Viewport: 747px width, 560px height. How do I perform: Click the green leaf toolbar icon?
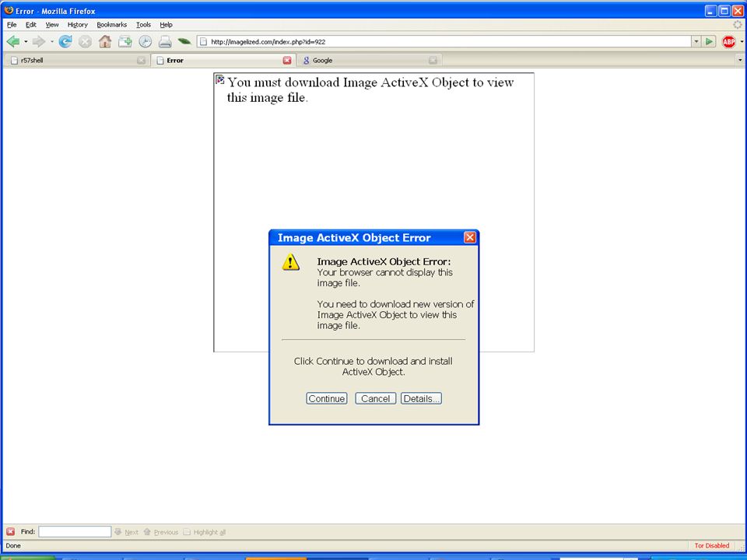pos(184,42)
